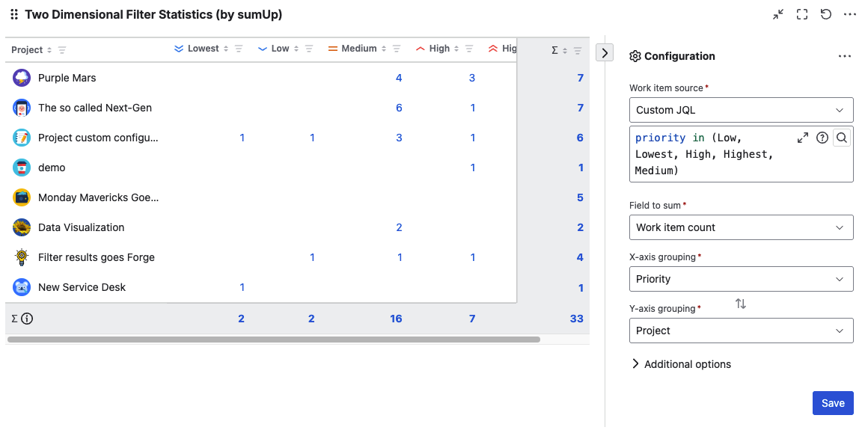Click the horizontal scrollbar under the table
868x430 pixels.
[273, 340]
